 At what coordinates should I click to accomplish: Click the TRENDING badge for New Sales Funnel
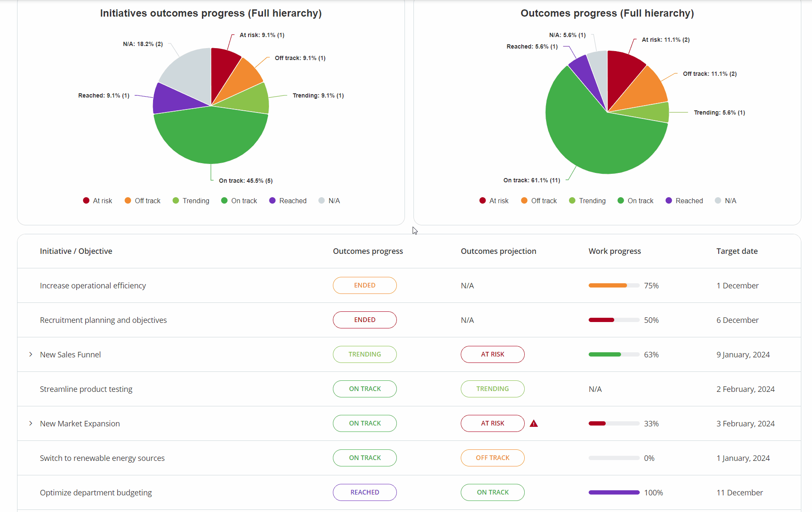point(364,354)
